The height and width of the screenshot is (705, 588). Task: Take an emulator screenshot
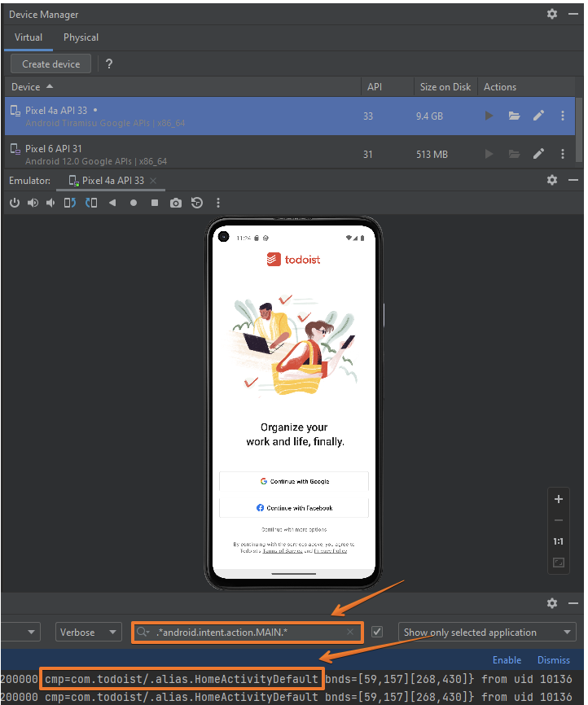[176, 204]
